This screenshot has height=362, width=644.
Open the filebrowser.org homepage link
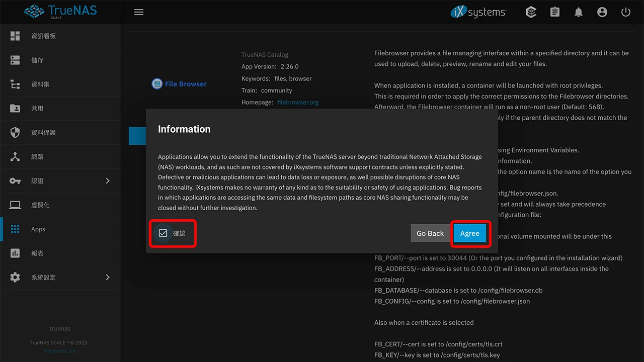(298, 102)
